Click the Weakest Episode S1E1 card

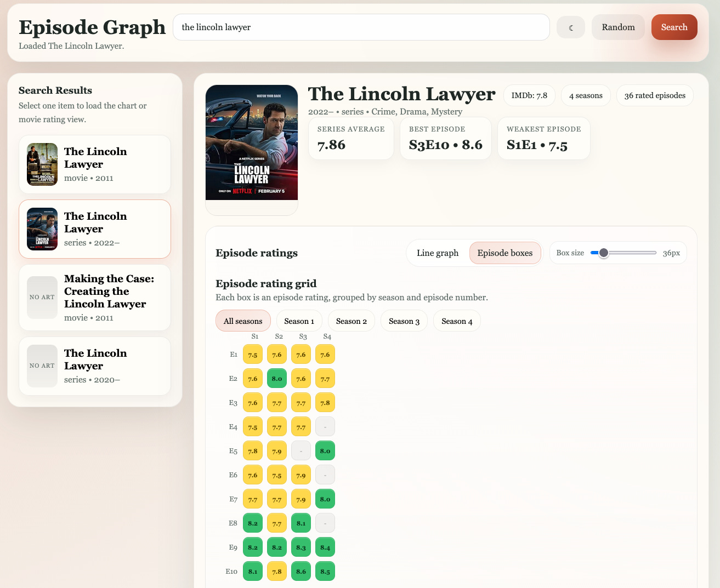pos(543,139)
